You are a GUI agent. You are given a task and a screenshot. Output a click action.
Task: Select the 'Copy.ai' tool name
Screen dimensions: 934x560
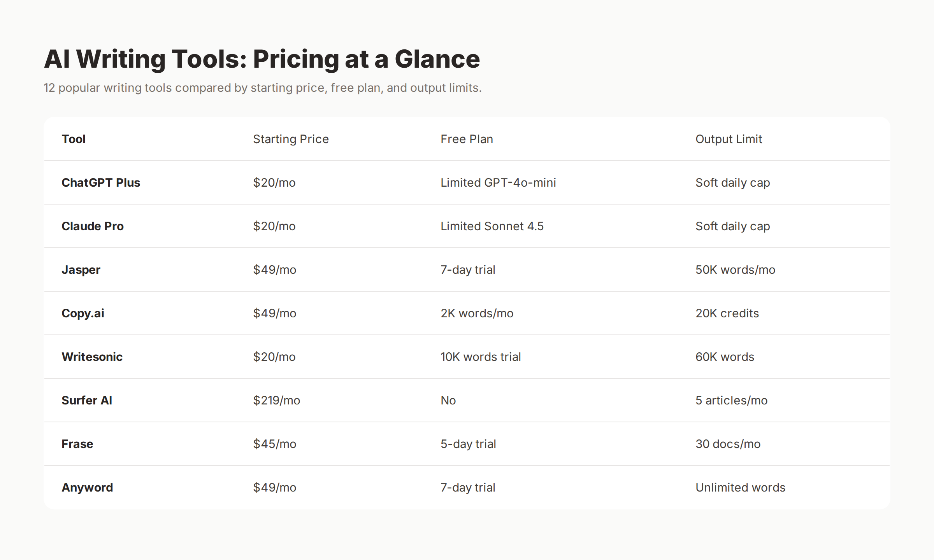coord(83,313)
